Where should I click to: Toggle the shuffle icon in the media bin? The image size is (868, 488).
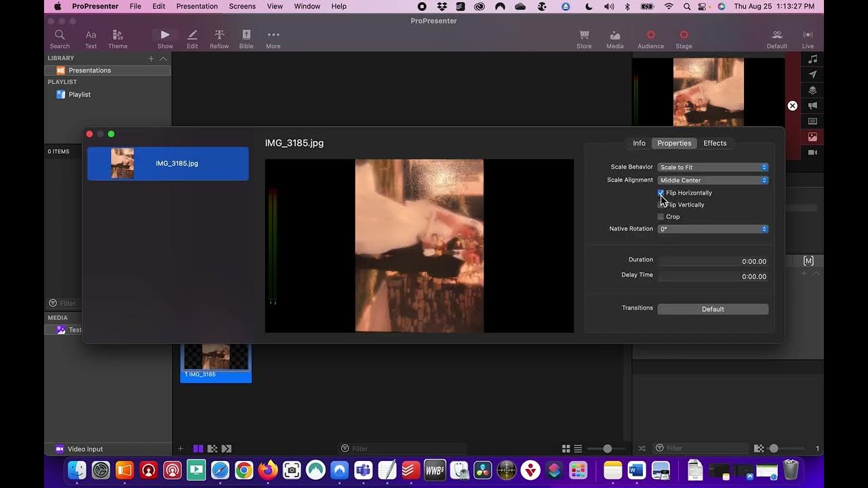(x=642, y=449)
